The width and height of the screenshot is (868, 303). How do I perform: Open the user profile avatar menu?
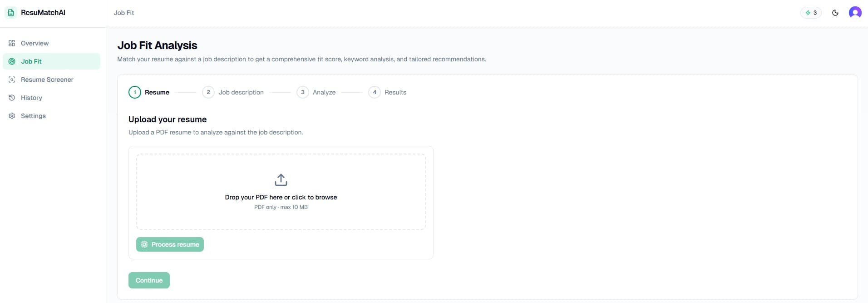click(x=855, y=13)
